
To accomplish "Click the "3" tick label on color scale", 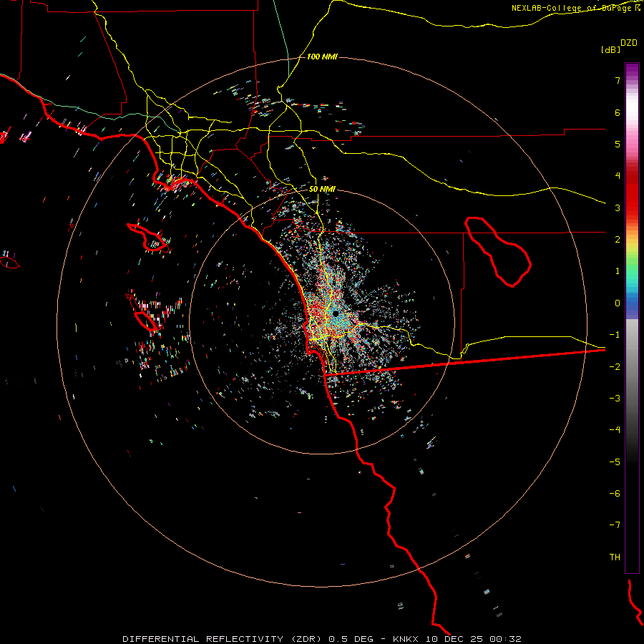I will [x=618, y=208].
